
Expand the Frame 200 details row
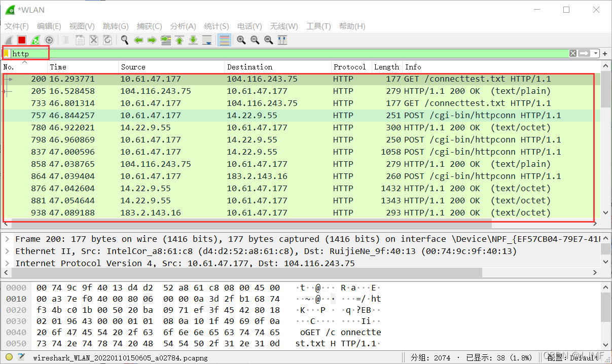click(7, 239)
